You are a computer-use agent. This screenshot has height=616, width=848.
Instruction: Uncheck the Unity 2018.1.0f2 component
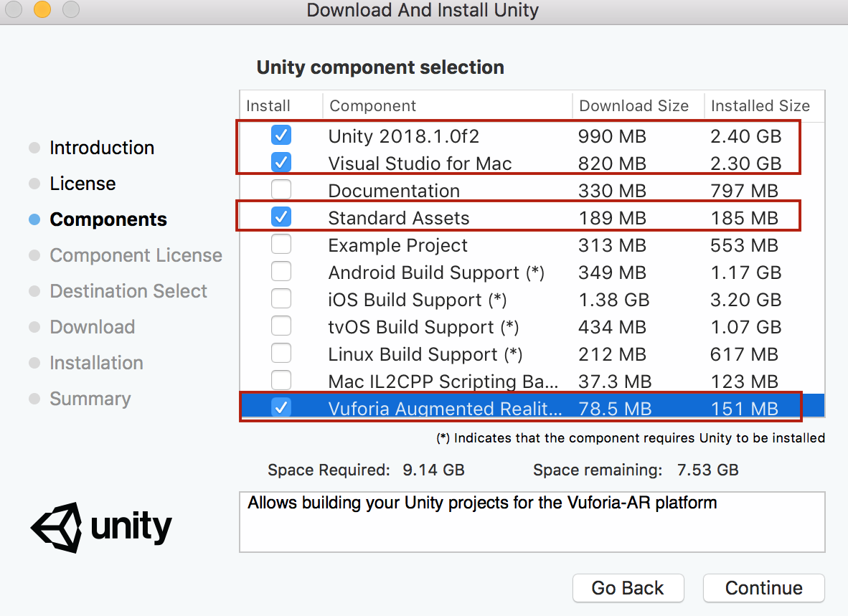[x=281, y=135]
